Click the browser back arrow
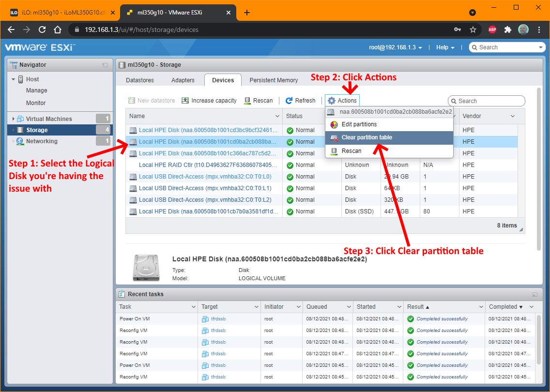Screen dimensions: 550x392 pyautogui.click(x=11, y=30)
